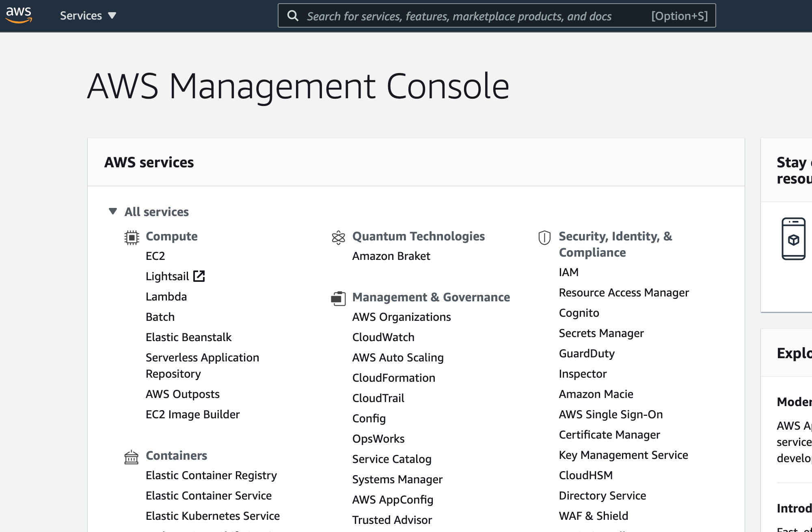Click the Compute chip icon
Screen dimensions: 812x532
pyautogui.click(x=132, y=237)
